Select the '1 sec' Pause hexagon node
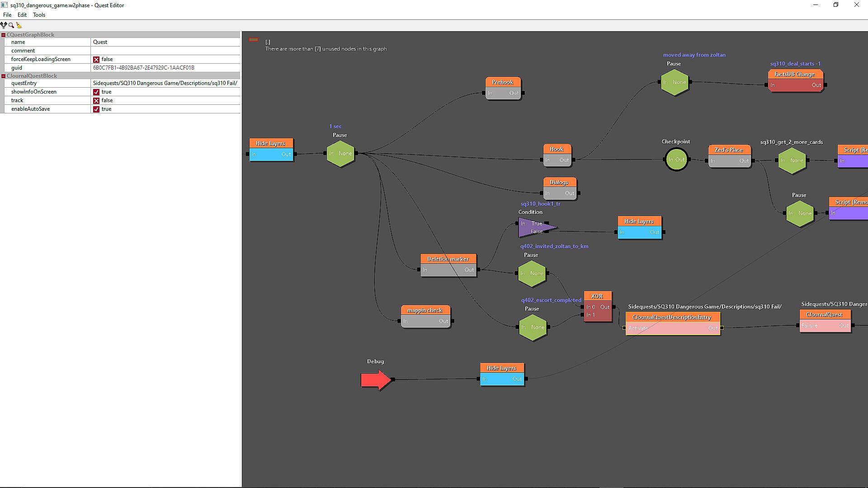Screen dimensions: 868x488 click(x=340, y=154)
